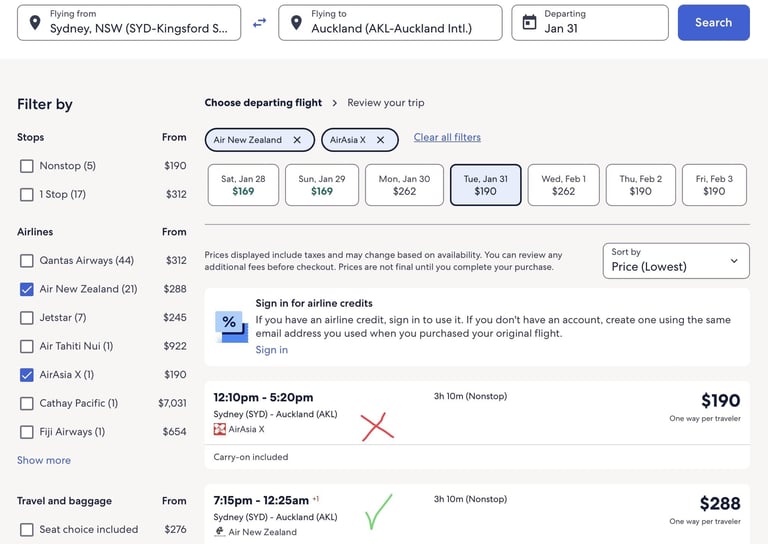The height and width of the screenshot is (544, 768).
Task: Click the percent airline credits icon
Action: click(x=231, y=326)
